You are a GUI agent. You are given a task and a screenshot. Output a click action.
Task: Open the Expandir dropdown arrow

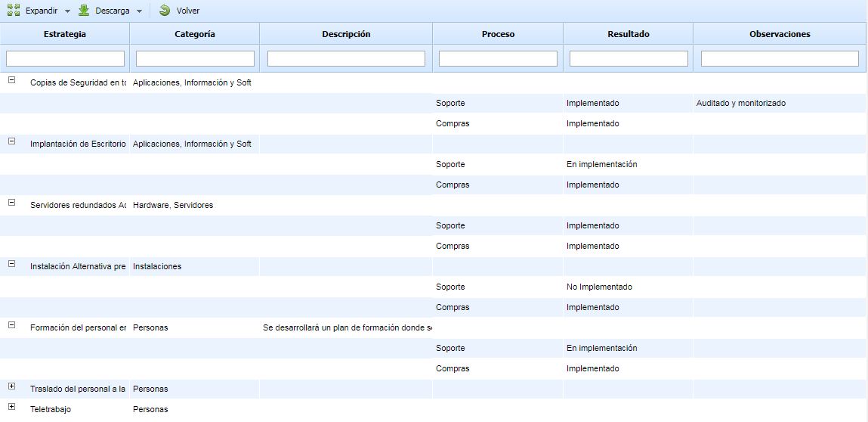pyautogui.click(x=67, y=11)
